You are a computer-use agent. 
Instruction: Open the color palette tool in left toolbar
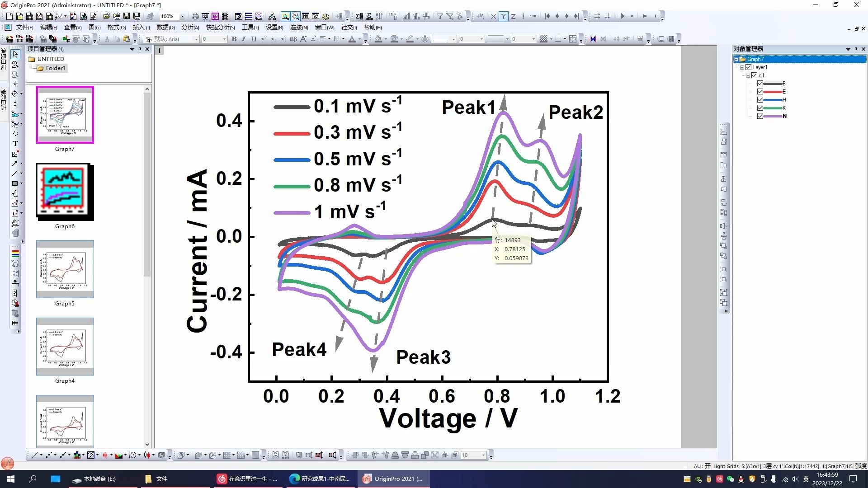pos(15,253)
